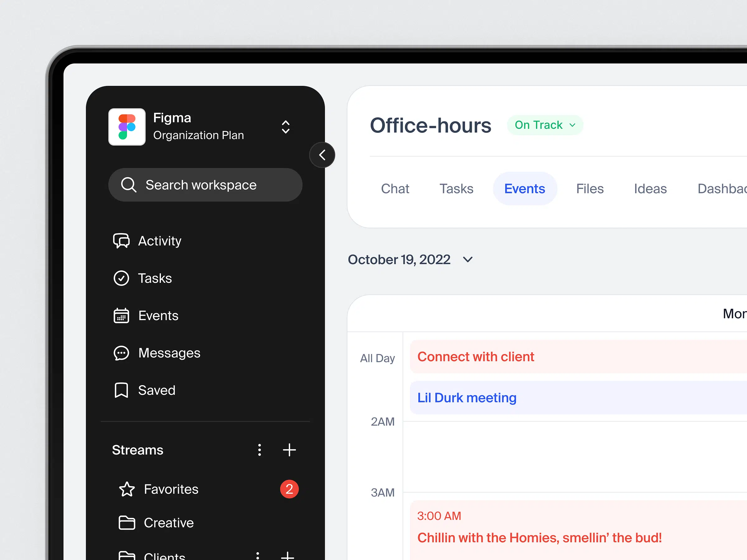Click the Streams three-dot menu icon
The image size is (747, 560).
[x=259, y=450]
